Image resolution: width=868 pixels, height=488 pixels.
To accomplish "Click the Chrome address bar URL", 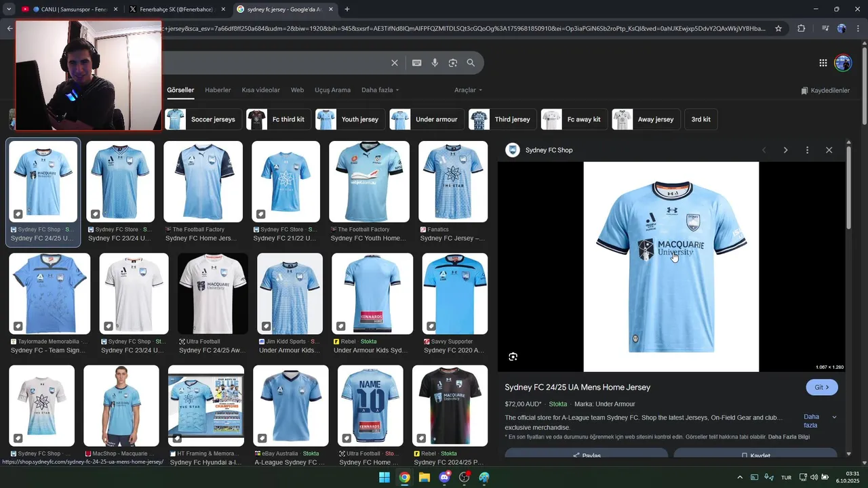I will coord(465,28).
